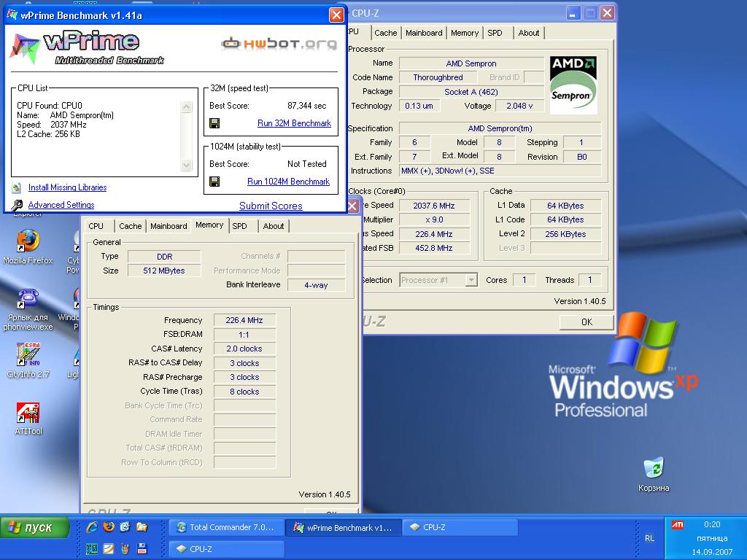Click the floppy save icon for the 32M score
747x560 pixels.
click(214, 123)
